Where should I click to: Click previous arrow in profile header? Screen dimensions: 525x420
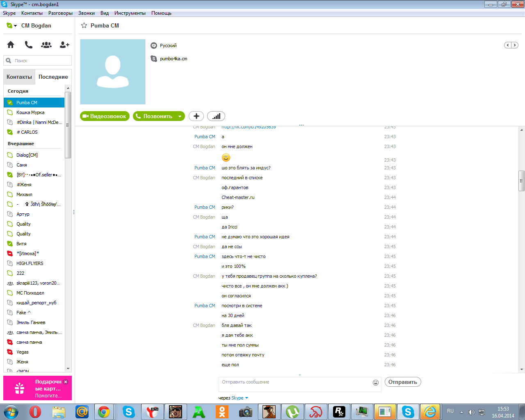coord(508,45)
